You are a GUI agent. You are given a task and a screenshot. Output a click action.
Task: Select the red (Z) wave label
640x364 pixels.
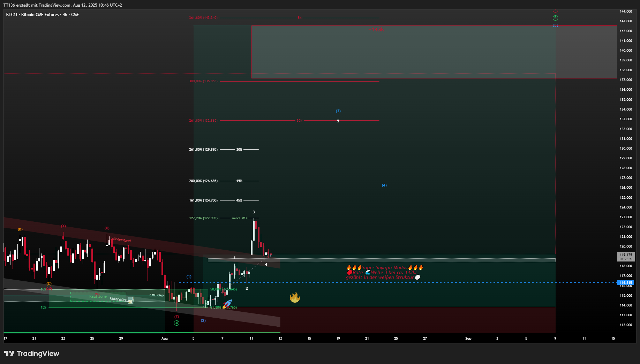[x=176, y=317]
